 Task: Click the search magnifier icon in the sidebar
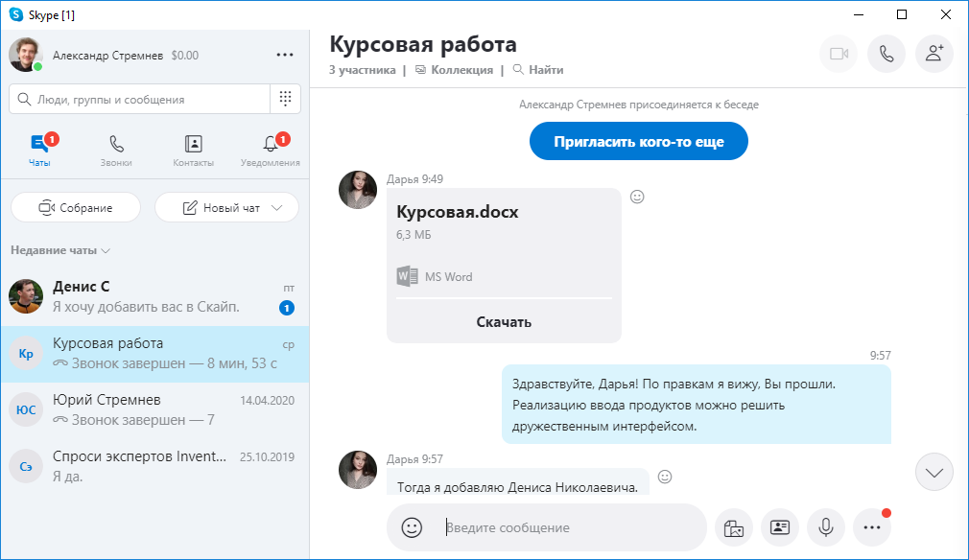click(24, 100)
